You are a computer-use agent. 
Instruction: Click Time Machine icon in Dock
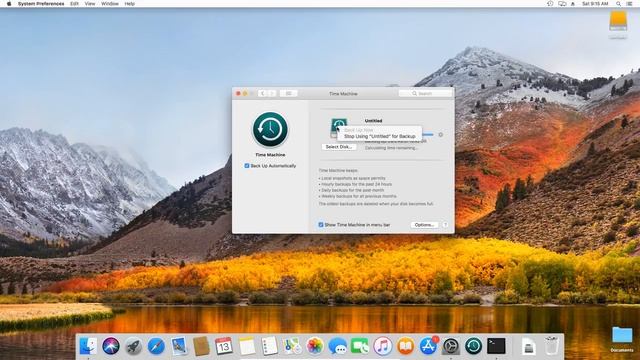tap(473, 346)
